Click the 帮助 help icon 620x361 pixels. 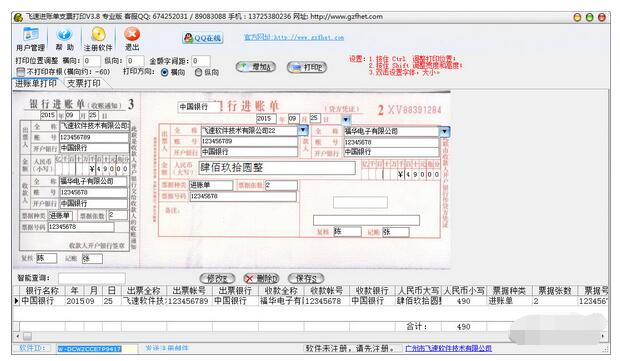point(64,39)
